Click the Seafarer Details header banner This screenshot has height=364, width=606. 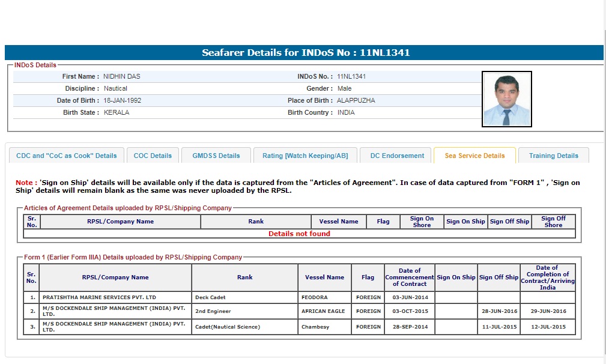pyautogui.click(x=304, y=53)
